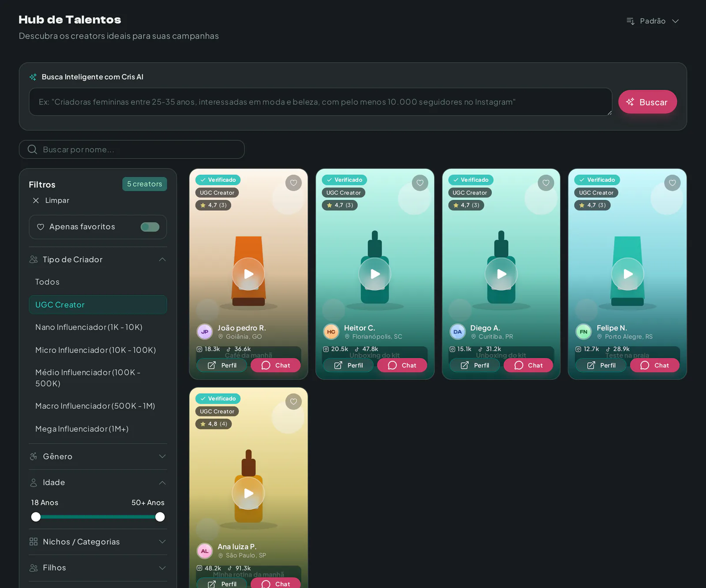Click the name search magnifier icon
Viewport: 706px width, 588px height.
click(32, 149)
